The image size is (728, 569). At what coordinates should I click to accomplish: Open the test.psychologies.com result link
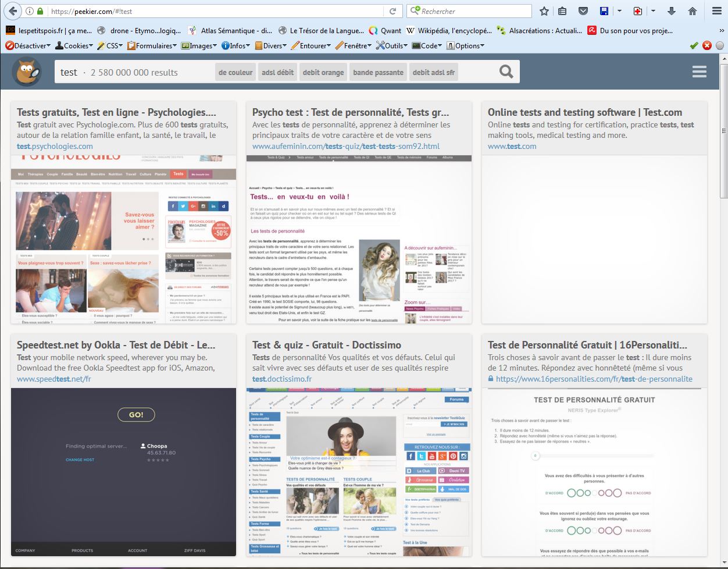pos(55,146)
